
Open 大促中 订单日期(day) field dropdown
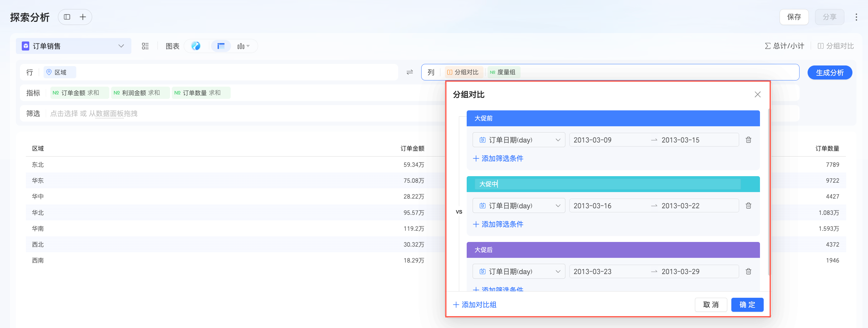(x=519, y=205)
